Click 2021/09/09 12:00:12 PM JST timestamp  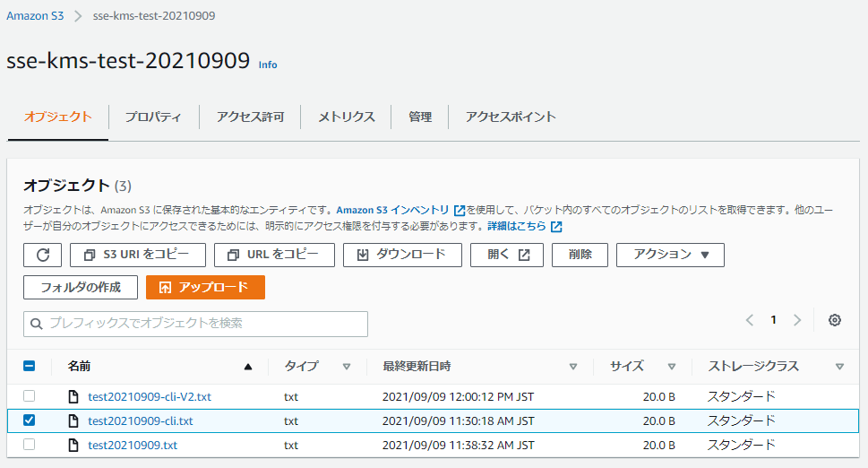pyautogui.click(x=458, y=396)
